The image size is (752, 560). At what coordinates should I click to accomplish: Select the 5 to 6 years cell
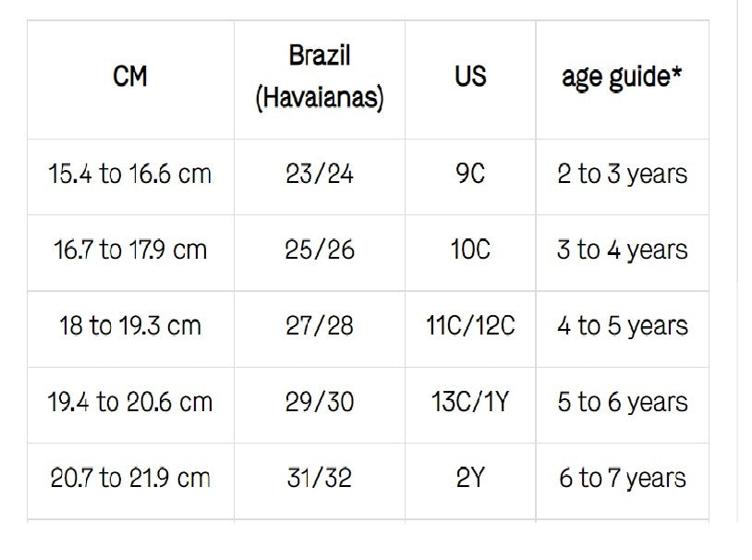point(623,403)
